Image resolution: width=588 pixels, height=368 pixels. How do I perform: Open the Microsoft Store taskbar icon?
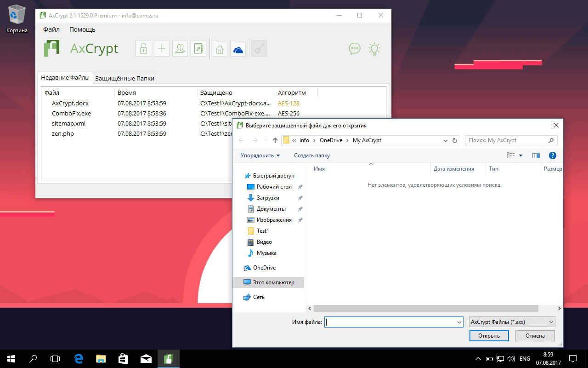tap(124, 358)
